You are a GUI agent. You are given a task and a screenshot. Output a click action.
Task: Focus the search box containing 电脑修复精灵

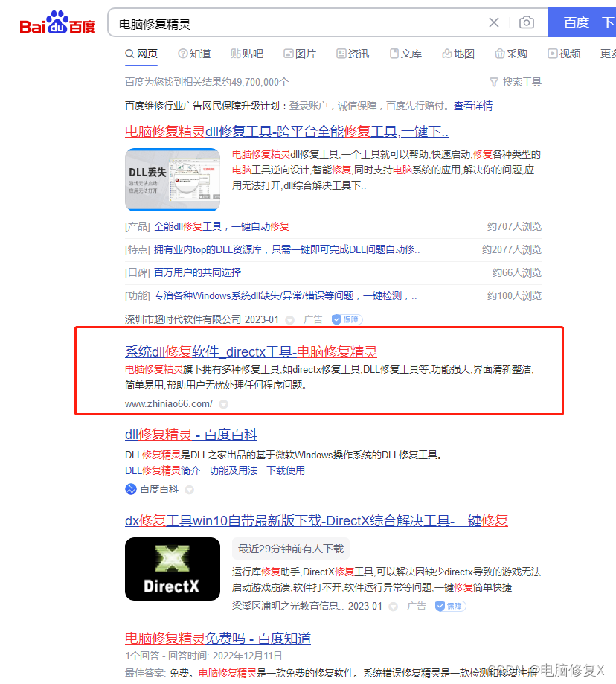pyautogui.click(x=301, y=22)
